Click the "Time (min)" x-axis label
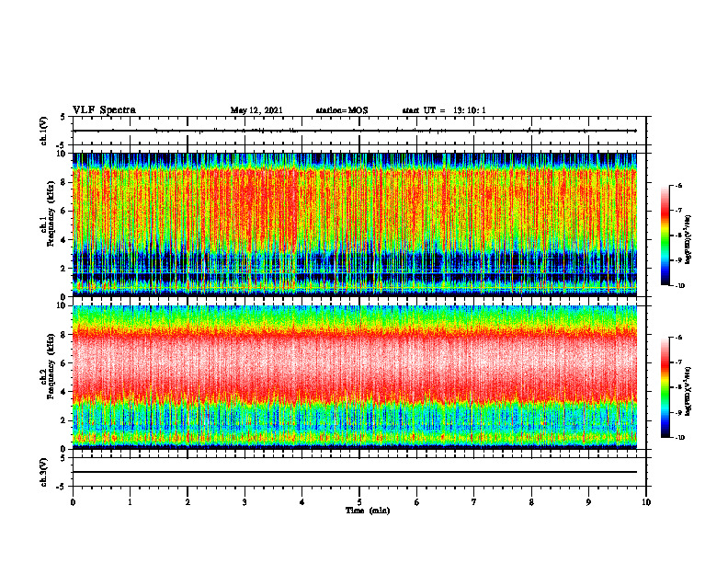This screenshot has height=563, width=728. 368,511
